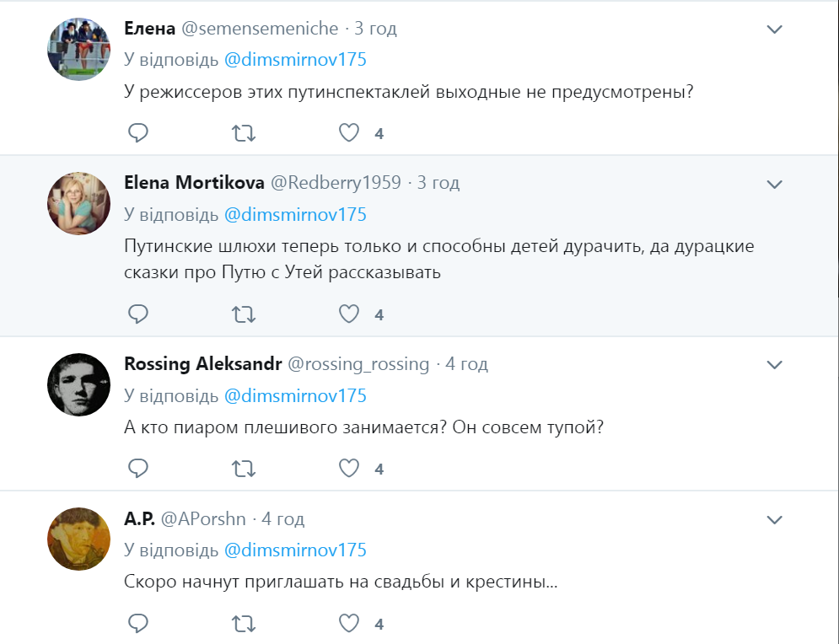Open the dropdown caret on A.P.'s tweet

click(x=772, y=519)
